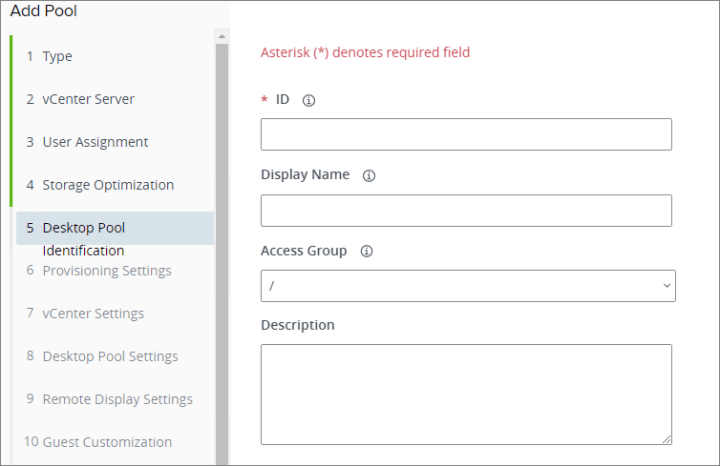This screenshot has height=466, width=720.
Task: Click the Provisioning Settings step
Action: [107, 271]
